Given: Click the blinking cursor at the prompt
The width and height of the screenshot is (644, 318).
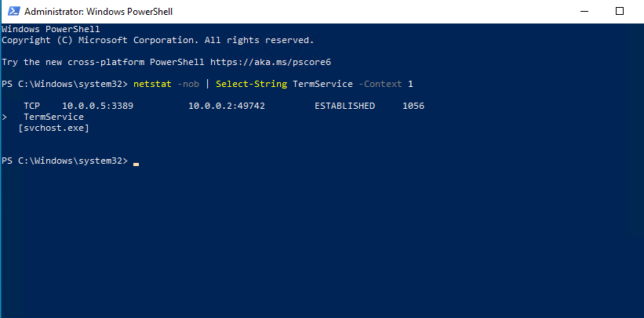Looking at the screenshot, I should 136,163.
